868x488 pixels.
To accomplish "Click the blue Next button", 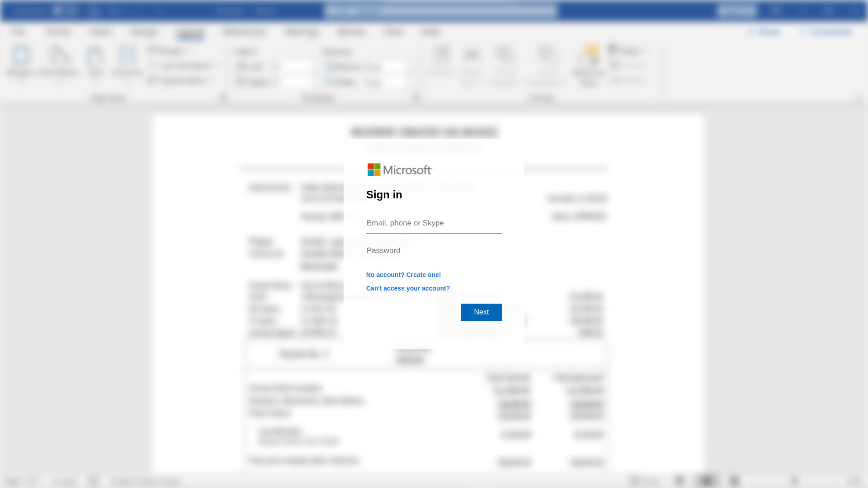I will coord(481,312).
